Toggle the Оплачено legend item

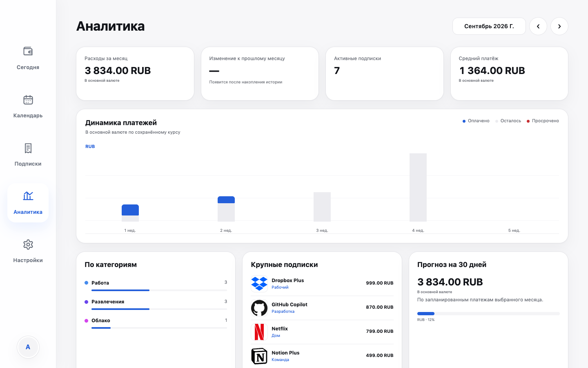[x=476, y=121]
